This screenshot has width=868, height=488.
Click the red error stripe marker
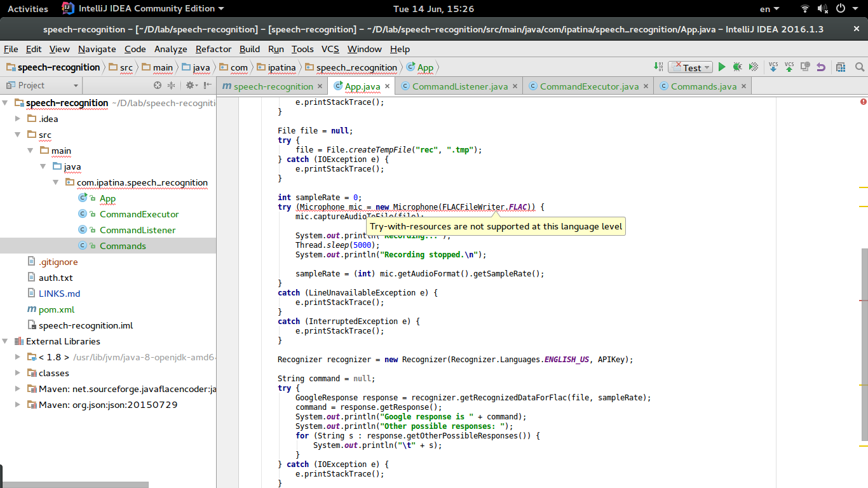point(863,299)
